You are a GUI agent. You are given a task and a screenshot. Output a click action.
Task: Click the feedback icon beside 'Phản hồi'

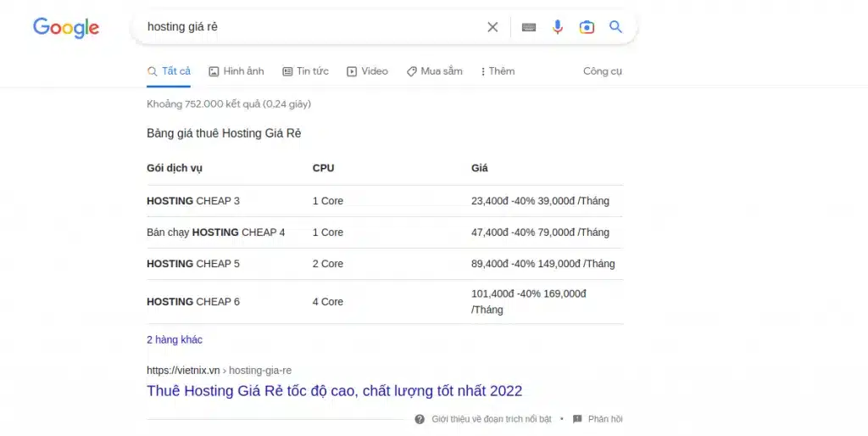pos(577,419)
